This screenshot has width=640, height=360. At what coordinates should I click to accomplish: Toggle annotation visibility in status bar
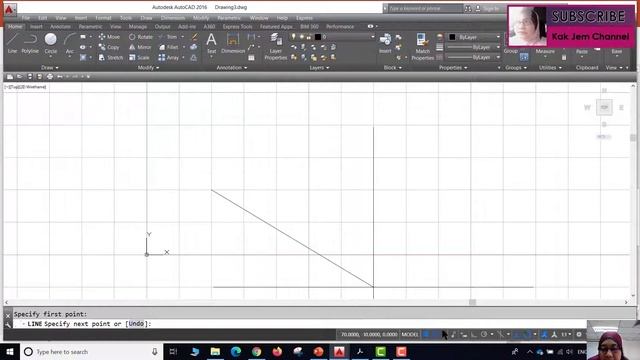(x=544, y=334)
